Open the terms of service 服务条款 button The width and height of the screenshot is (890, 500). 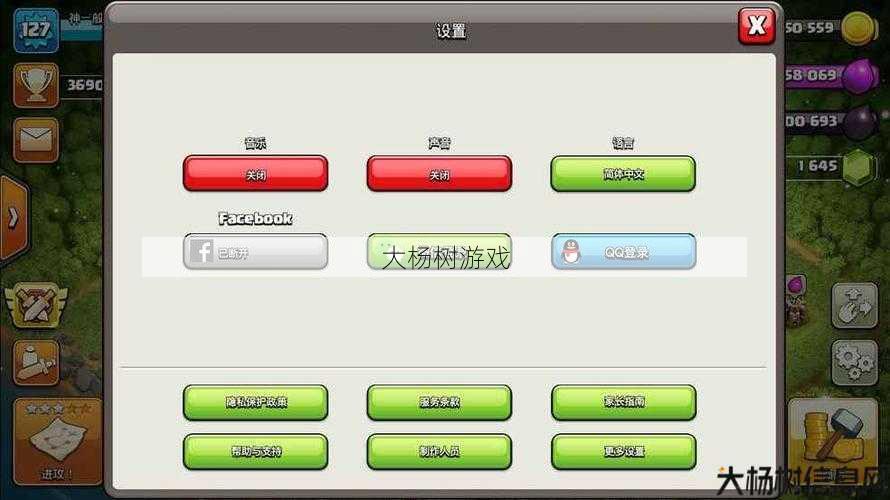tap(439, 402)
